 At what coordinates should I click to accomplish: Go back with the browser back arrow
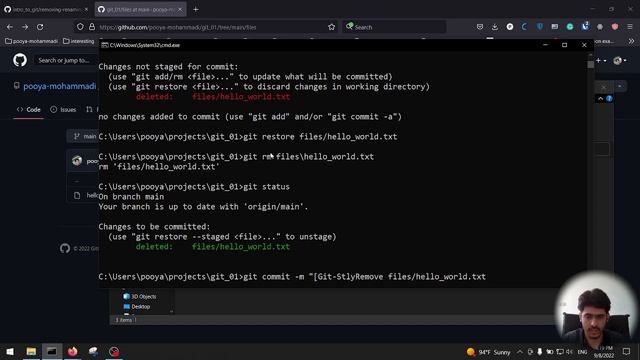coord(10,27)
